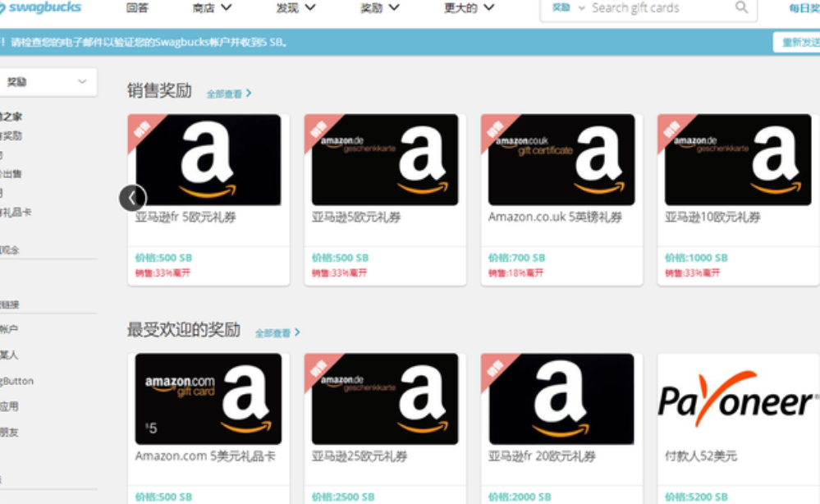The image size is (820, 504).
Task: Click the 价格:1000 SB text
Action: pos(696,258)
